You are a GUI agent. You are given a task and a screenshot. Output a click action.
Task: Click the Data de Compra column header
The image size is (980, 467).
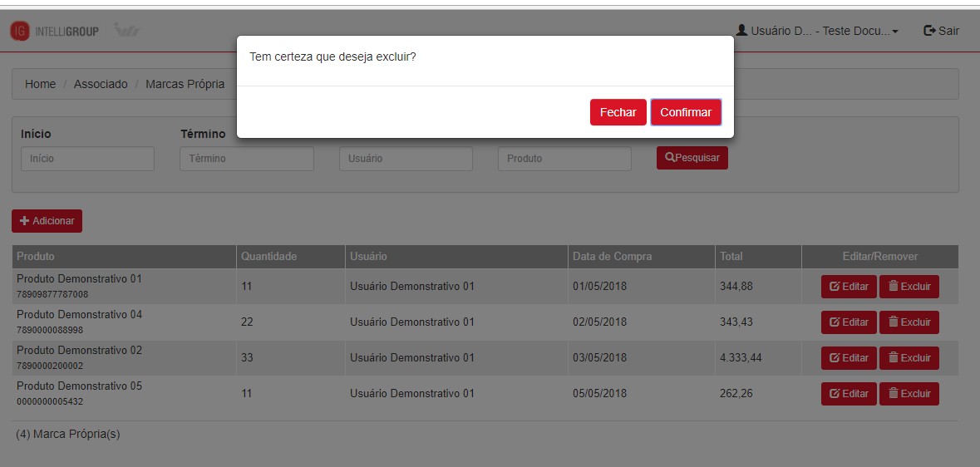[x=612, y=257]
